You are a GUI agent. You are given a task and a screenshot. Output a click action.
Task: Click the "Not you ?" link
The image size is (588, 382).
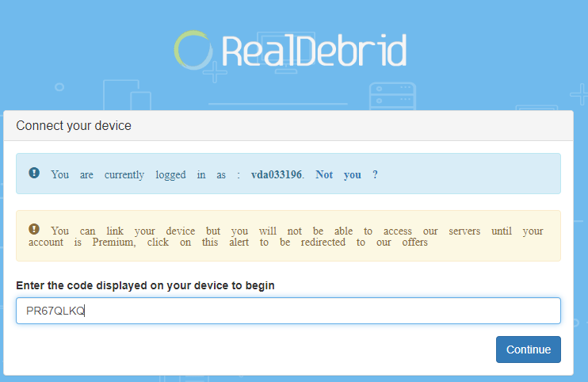point(346,174)
